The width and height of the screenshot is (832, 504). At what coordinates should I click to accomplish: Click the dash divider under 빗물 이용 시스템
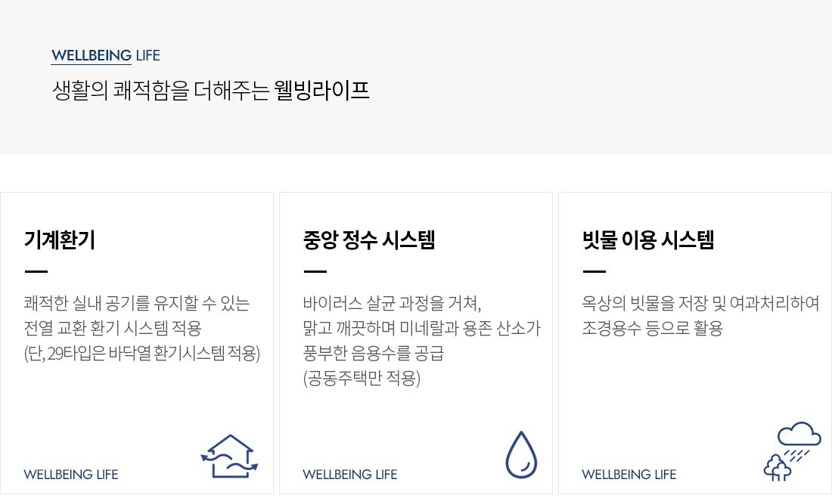[x=594, y=271]
